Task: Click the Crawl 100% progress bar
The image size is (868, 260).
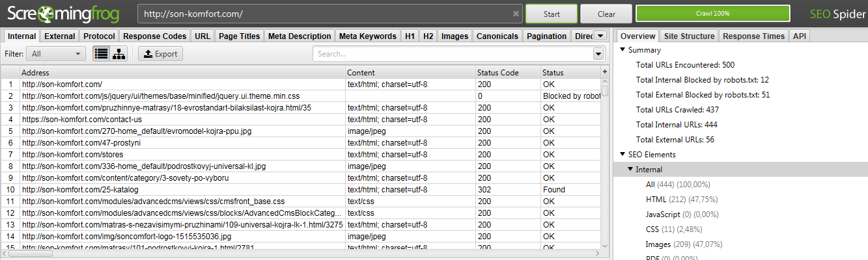Action: pos(712,14)
